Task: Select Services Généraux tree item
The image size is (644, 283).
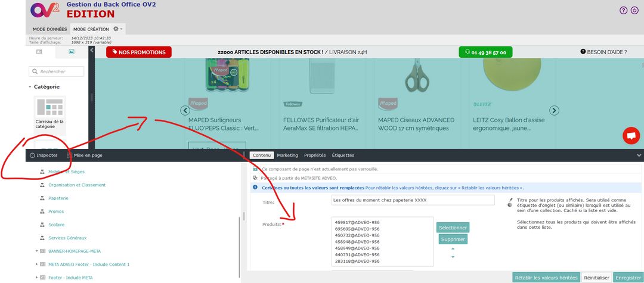Action: 67,238
